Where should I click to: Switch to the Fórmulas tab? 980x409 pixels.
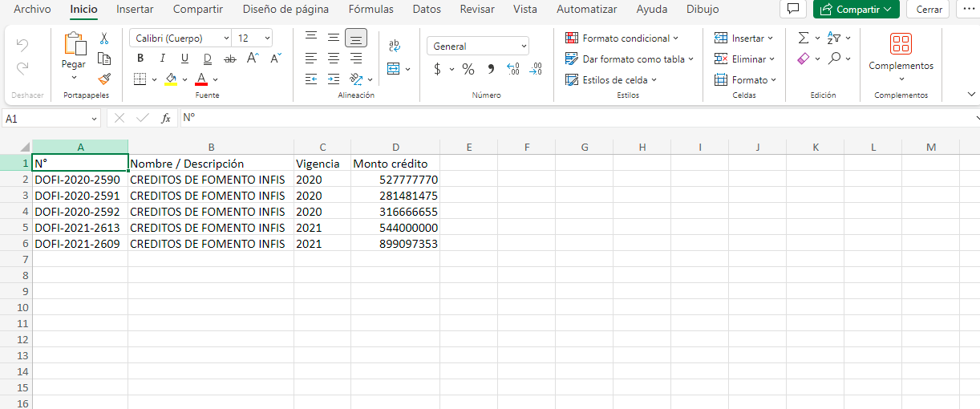(x=371, y=10)
